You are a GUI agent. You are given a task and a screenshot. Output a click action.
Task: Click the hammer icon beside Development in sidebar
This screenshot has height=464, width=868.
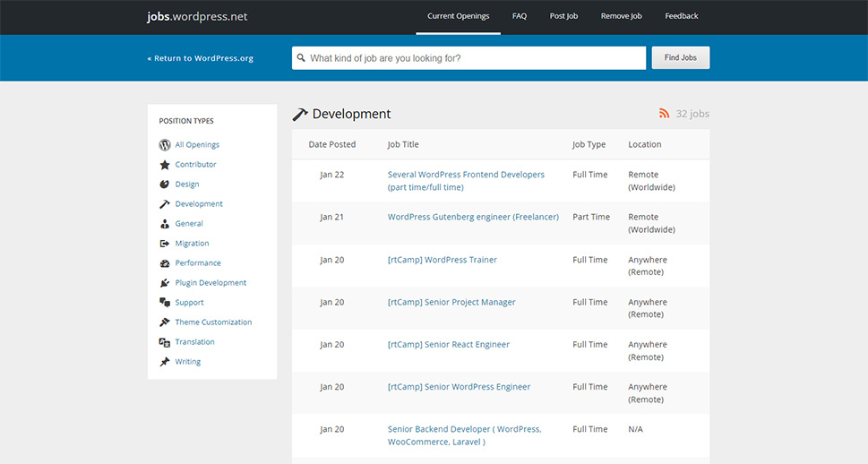[x=165, y=203]
